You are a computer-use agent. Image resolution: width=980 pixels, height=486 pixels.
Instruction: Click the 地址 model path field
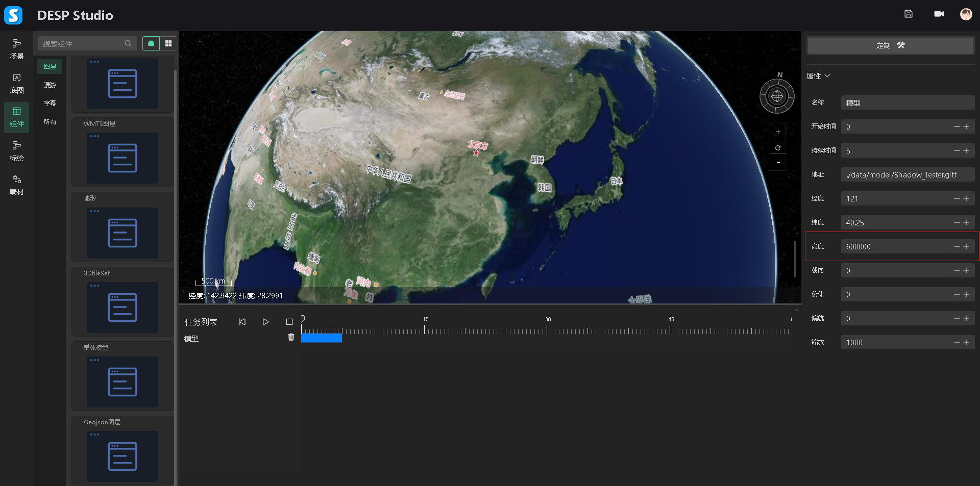coord(907,175)
